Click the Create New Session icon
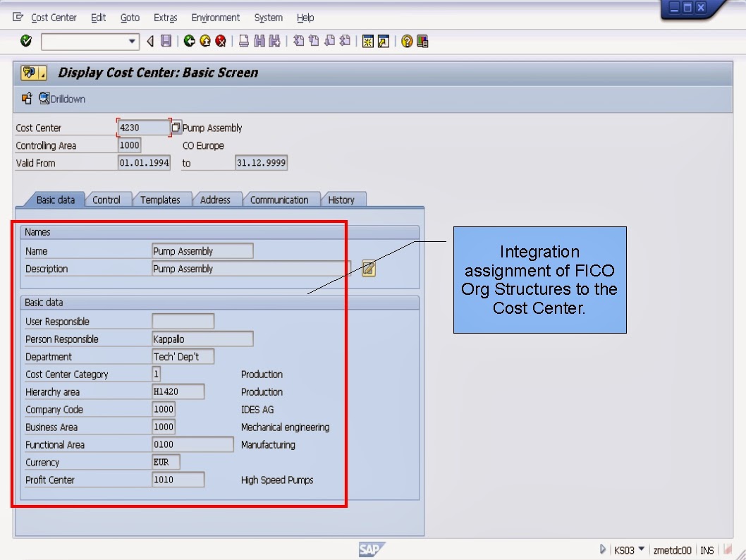Image resolution: width=746 pixels, height=560 pixels. point(368,42)
